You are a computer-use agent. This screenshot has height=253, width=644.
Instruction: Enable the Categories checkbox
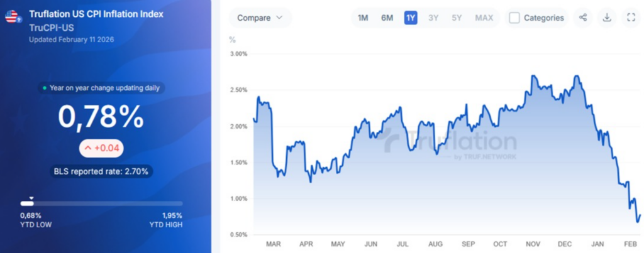point(514,18)
